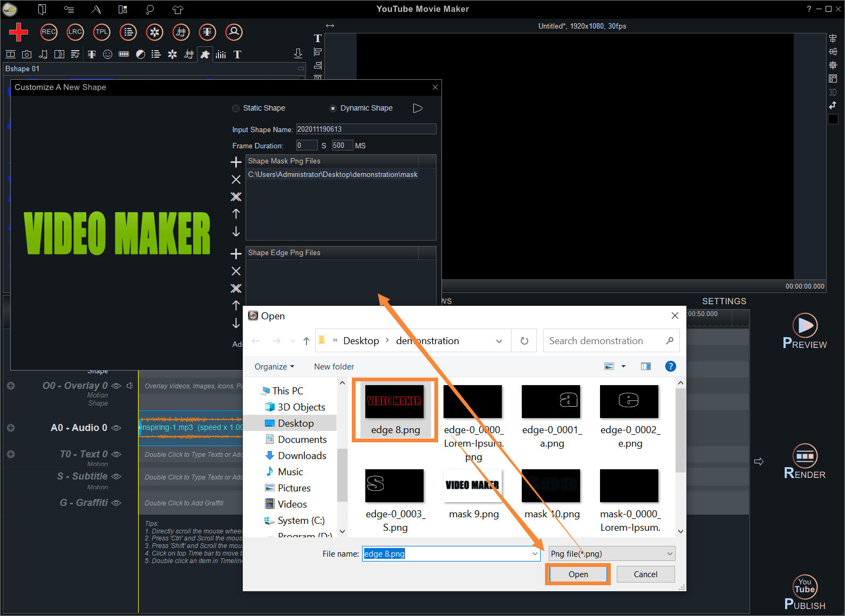
Task: Click the t-shirt skin icon in title bar
Action: coord(178,9)
